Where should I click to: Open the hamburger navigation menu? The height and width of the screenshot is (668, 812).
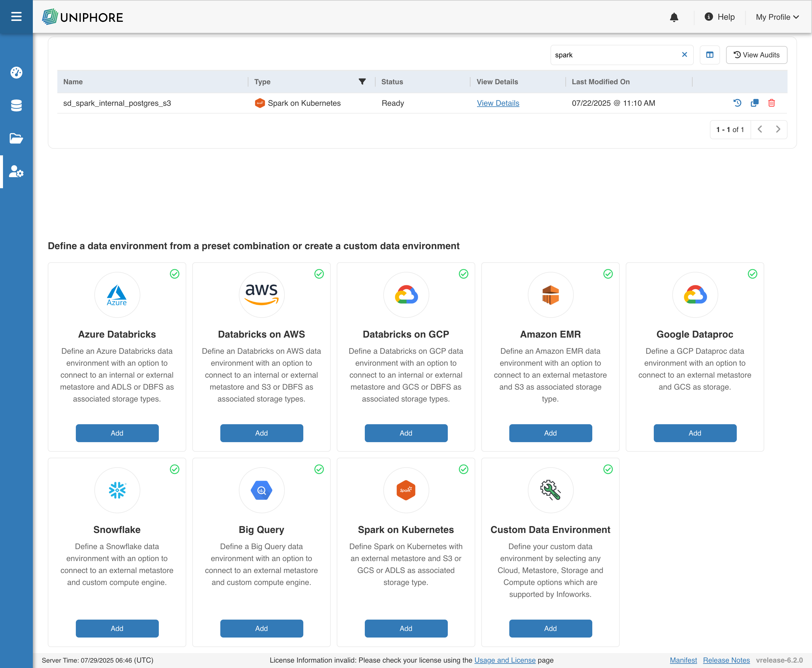coord(16,16)
